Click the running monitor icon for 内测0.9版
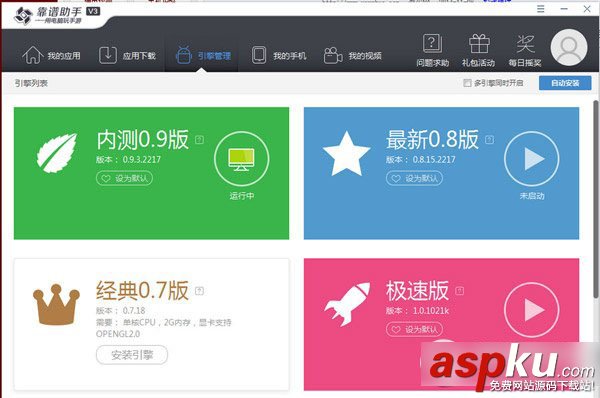The width and height of the screenshot is (600, 398). (x=241, y=159)
